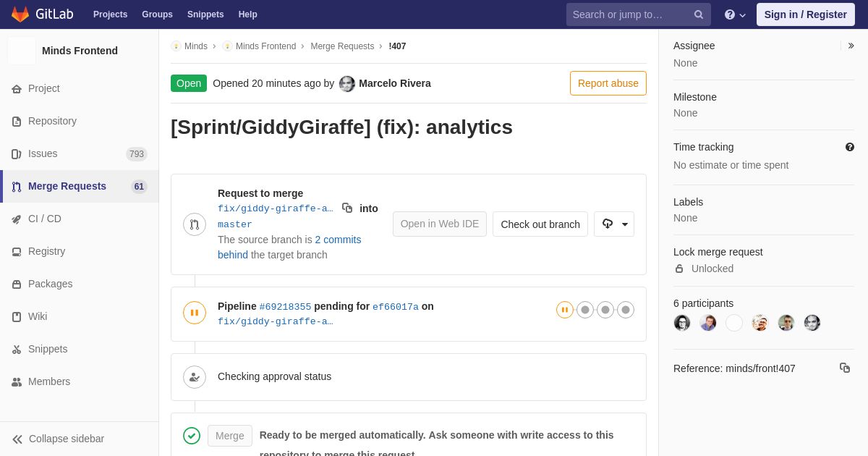Click the green ready-to-merge check icon

pos(192,436)
